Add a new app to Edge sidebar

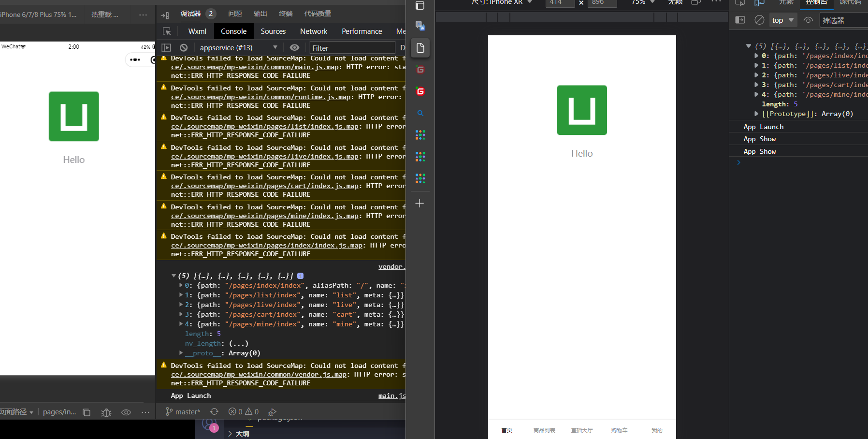[420, 204]
